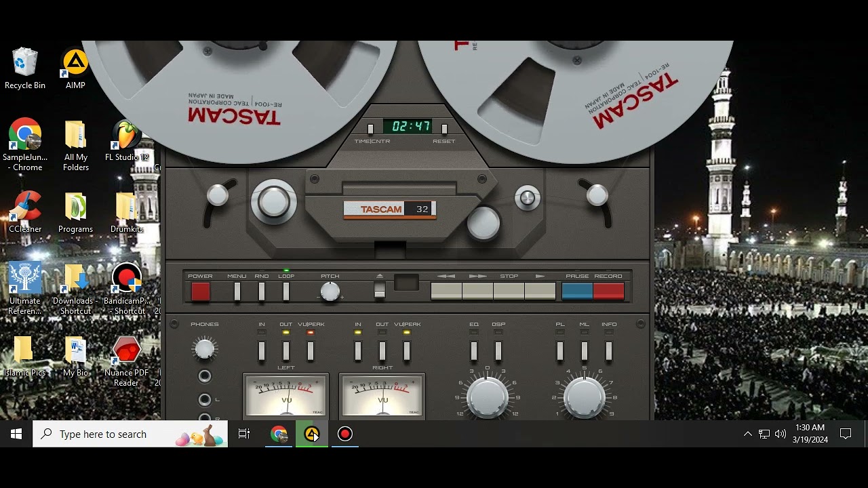Select the Bandicam shortcut desktop icon
Image resolution: width=868 pixels, height=488 pixels.
tap(127, 289)
